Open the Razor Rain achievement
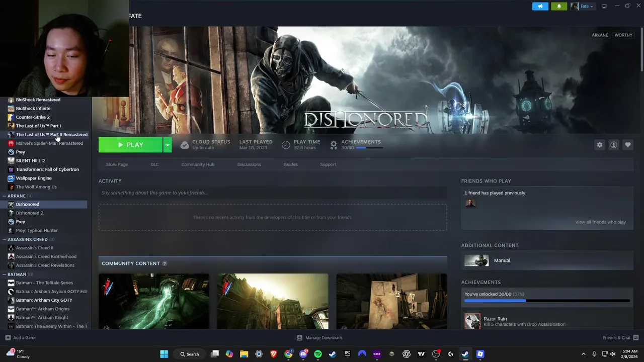 [x=547, y=321]
